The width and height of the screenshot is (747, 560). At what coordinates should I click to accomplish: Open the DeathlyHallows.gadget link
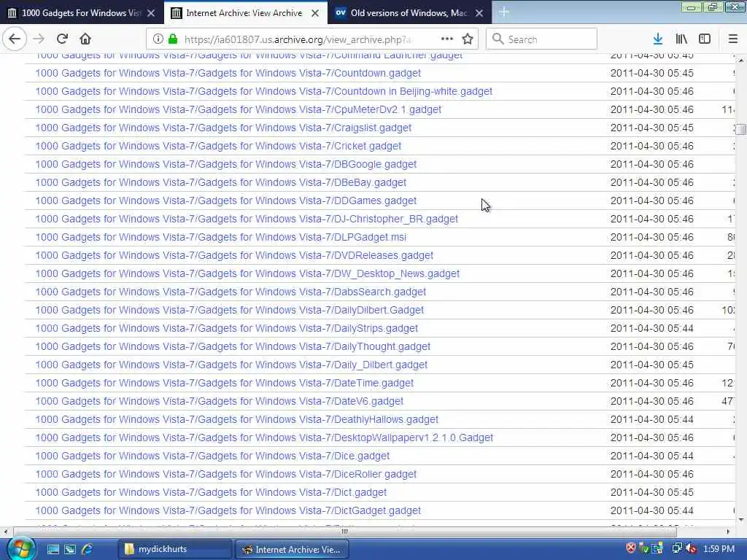point(237,419)
